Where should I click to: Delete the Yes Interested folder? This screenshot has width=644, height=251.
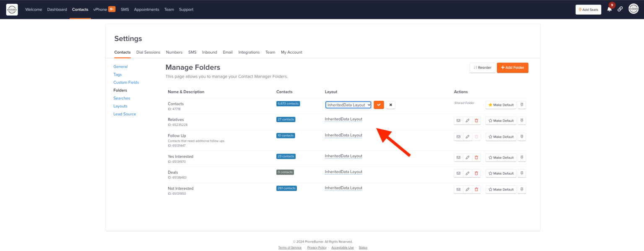tap(476, 157)
